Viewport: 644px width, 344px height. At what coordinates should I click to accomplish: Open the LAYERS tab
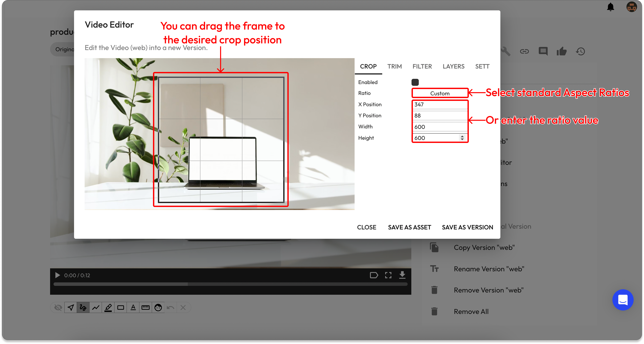pos(453,66)
